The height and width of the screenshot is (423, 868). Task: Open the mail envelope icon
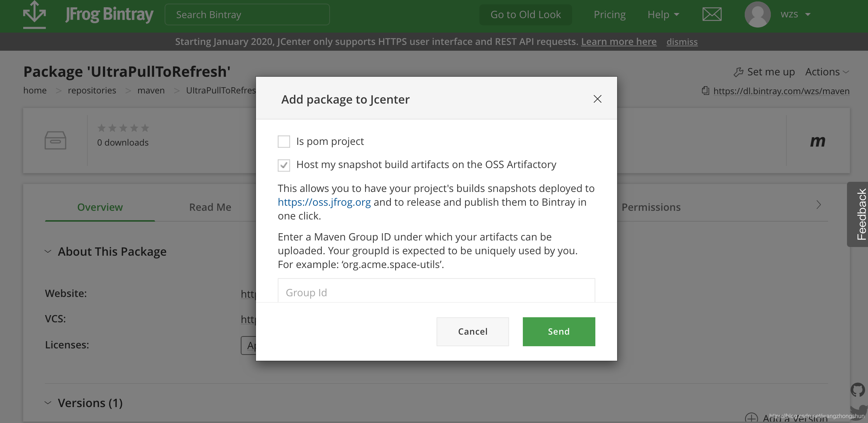(x=712, y=14)
